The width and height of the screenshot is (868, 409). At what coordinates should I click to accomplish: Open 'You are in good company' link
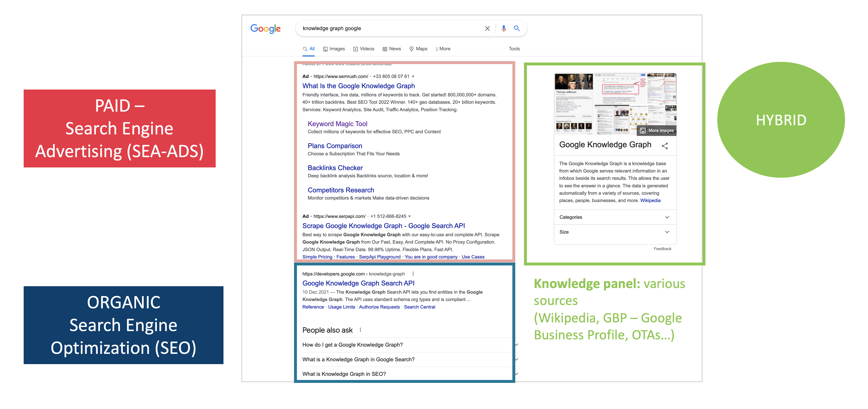pos(431,257)
